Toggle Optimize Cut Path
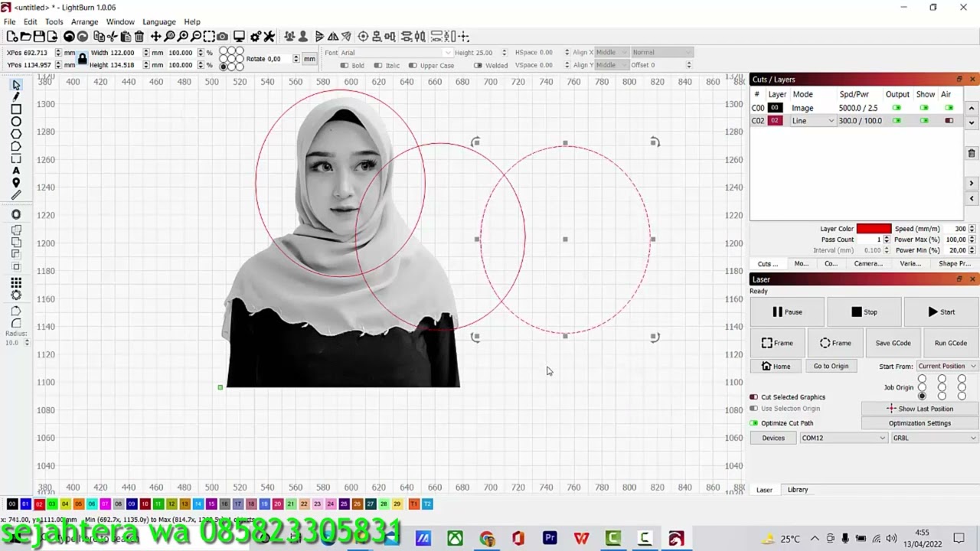Image resolution: width=980 pixels, height=551 pixels. (x=754, y=423)
